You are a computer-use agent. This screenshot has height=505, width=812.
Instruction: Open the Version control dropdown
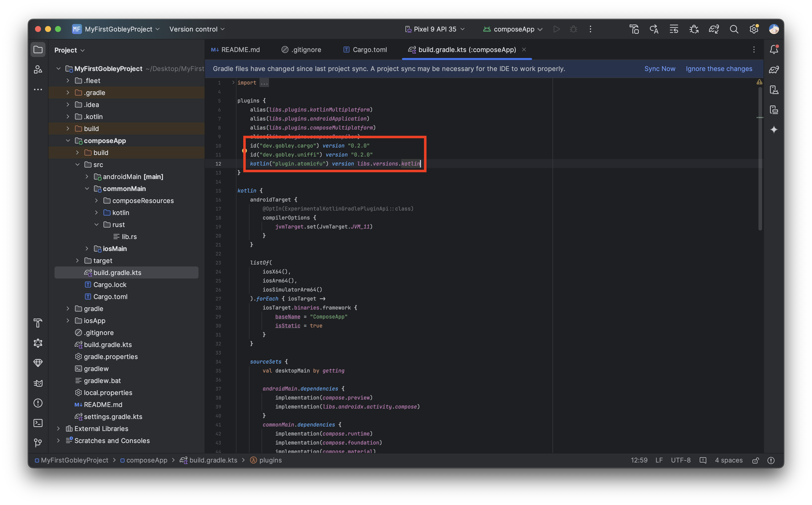(197, 29)
